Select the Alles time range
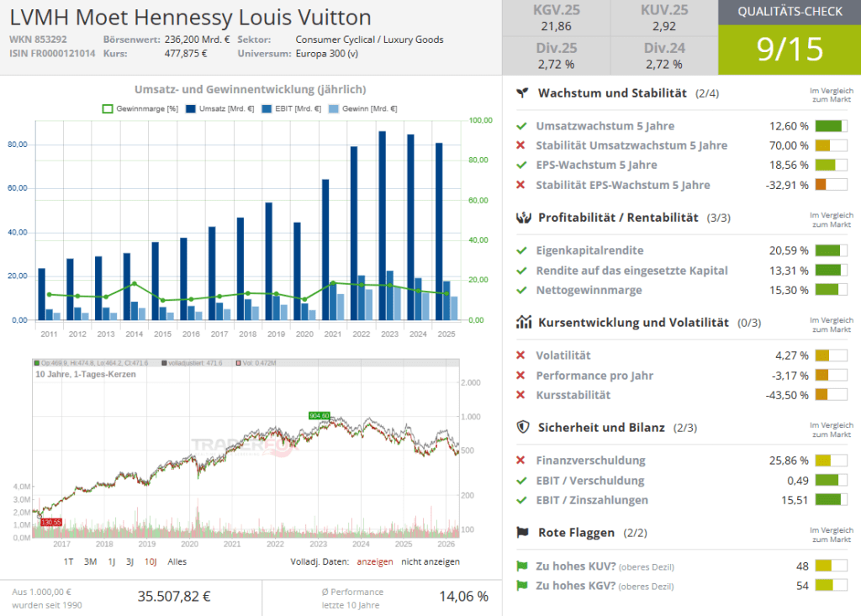861x616 pixels. pos(177,561)
